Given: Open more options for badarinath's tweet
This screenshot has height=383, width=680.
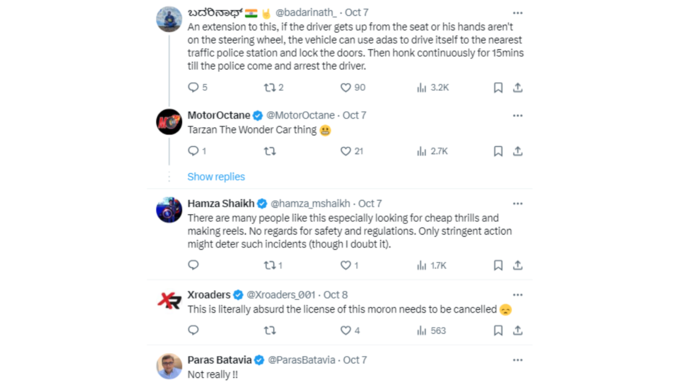Looking at the screenshot, I should pyautogui.click(x=517, y=13).
